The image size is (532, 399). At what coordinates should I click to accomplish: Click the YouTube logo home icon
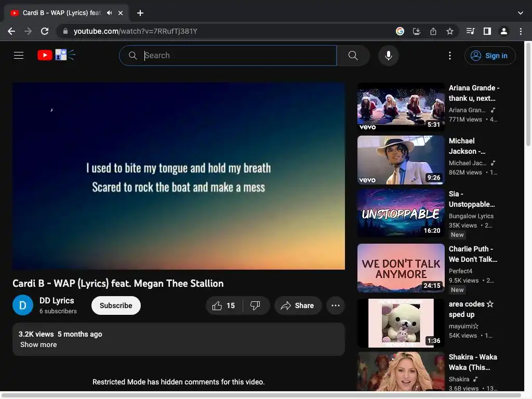tap(56, 55)
